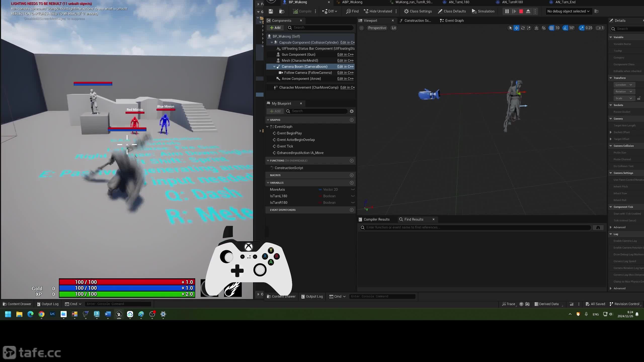Open the grid snap size value 10
The width and height of the screenshot is (644, 362).
coord(557,28)
